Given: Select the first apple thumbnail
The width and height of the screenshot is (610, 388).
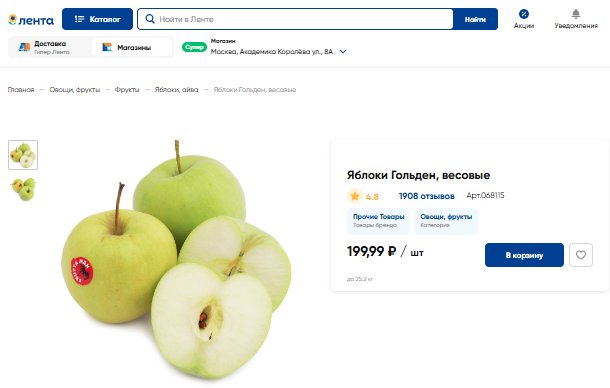Looking at the screenshot, I should (x=23, y=155).
